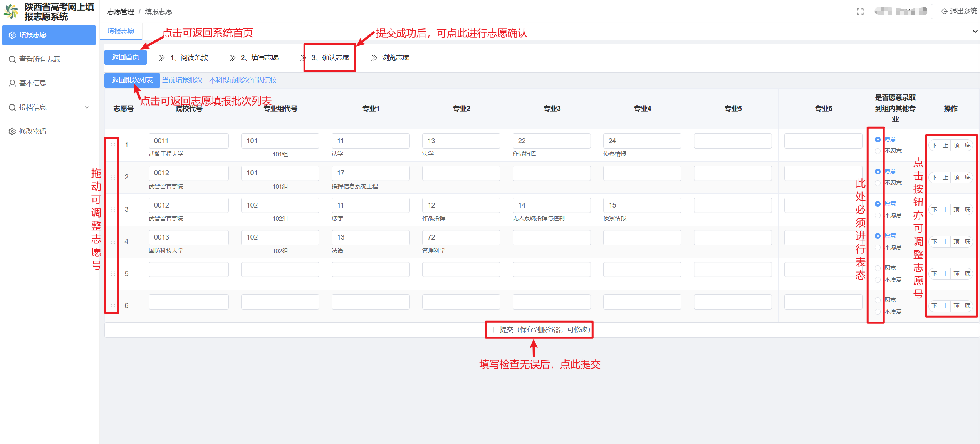The image size is (980, 444).
Task: Focus the 院校代号 field for choice 5
Action: (x=188, y=269)
